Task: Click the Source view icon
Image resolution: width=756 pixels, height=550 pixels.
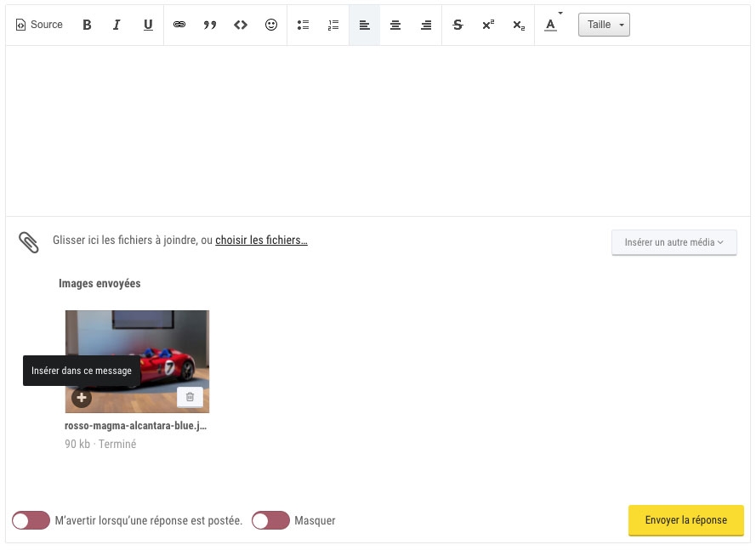Action: (39, 25)
